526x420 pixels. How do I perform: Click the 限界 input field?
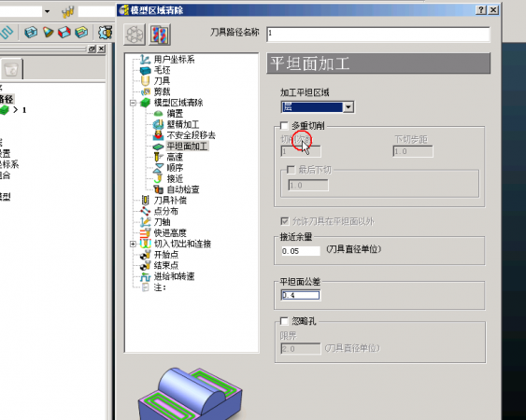(x=301, y=349)
